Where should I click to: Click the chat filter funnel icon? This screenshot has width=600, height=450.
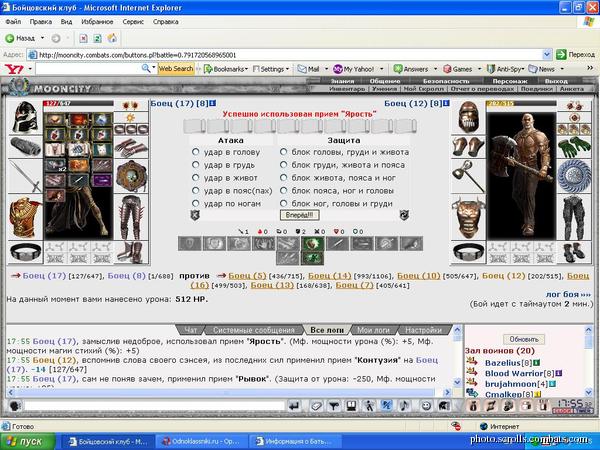tap(334, 406)
